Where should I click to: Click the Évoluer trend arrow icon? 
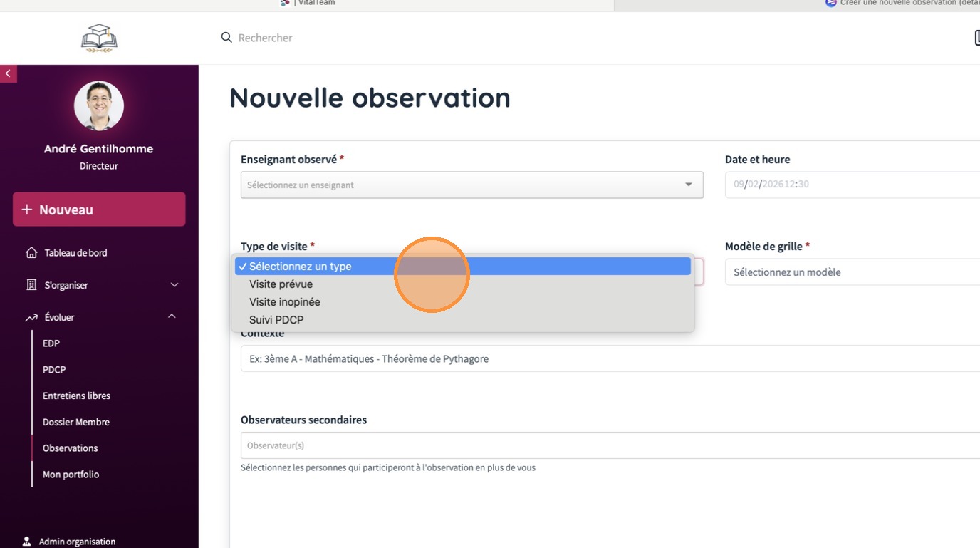[x=31, y=317]
